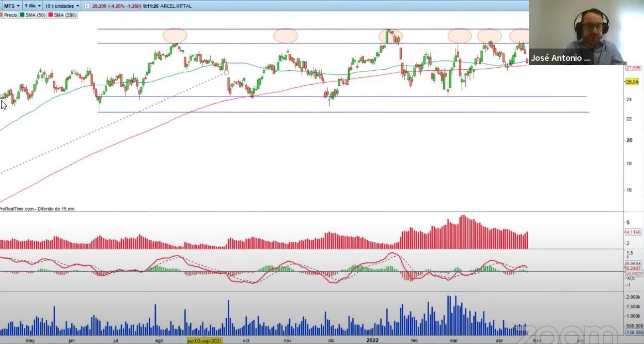Screen dimensions: 644x344
Task: Click the oct label on the time axis
Action: [246, 341]
